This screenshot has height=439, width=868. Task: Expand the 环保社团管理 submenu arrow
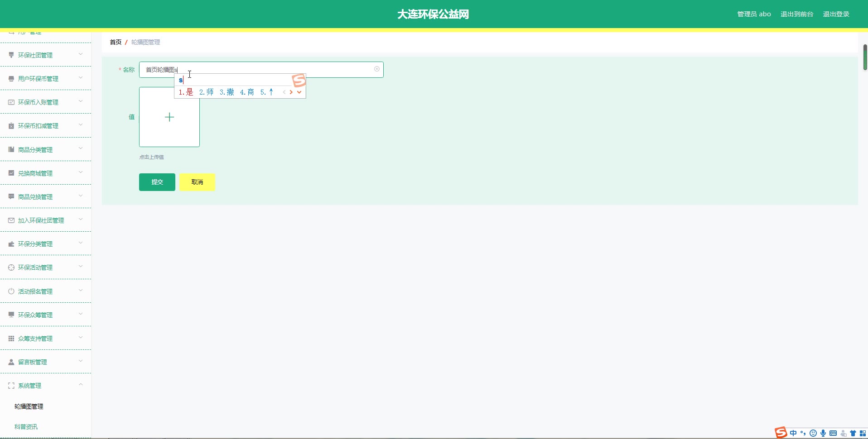click(x=81, y=54)
